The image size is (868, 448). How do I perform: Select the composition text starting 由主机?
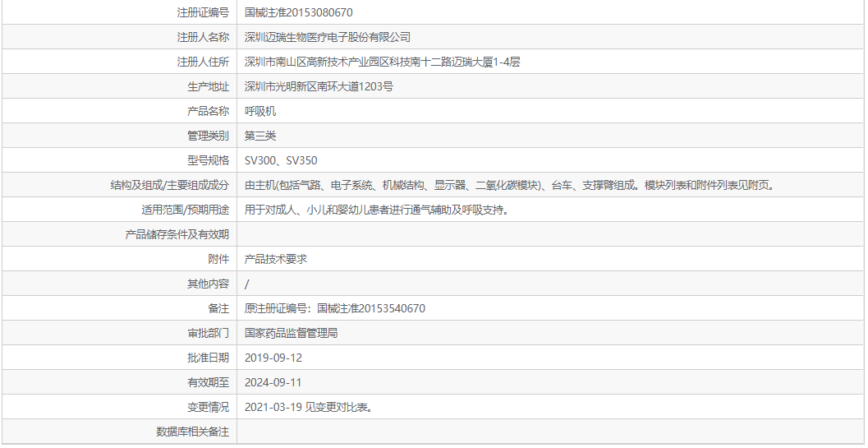509,185
